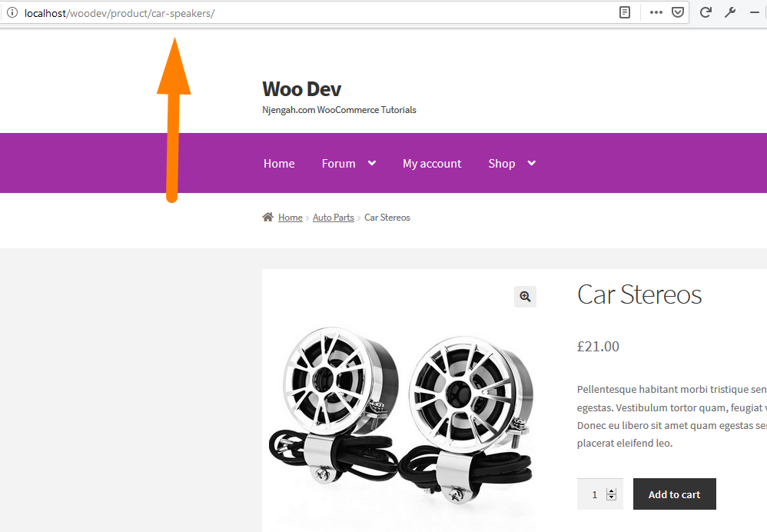Add the product to cart
Screen dimensions: 767x532
coord(675,494)
